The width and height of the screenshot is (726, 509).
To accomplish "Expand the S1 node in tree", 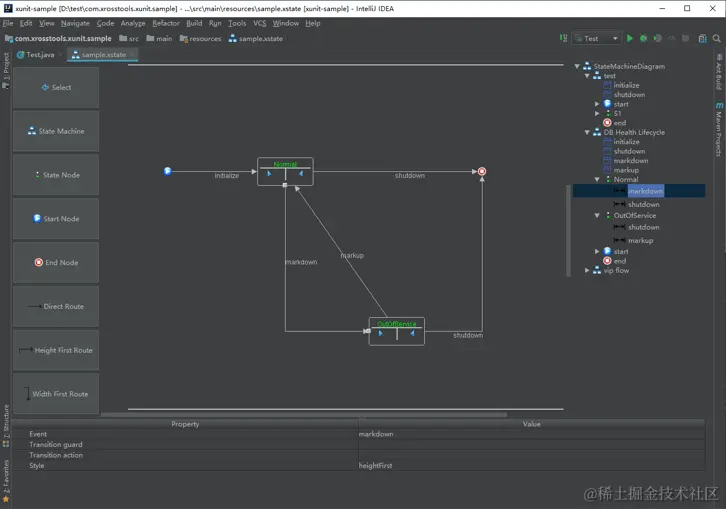I will coord(597,113).
